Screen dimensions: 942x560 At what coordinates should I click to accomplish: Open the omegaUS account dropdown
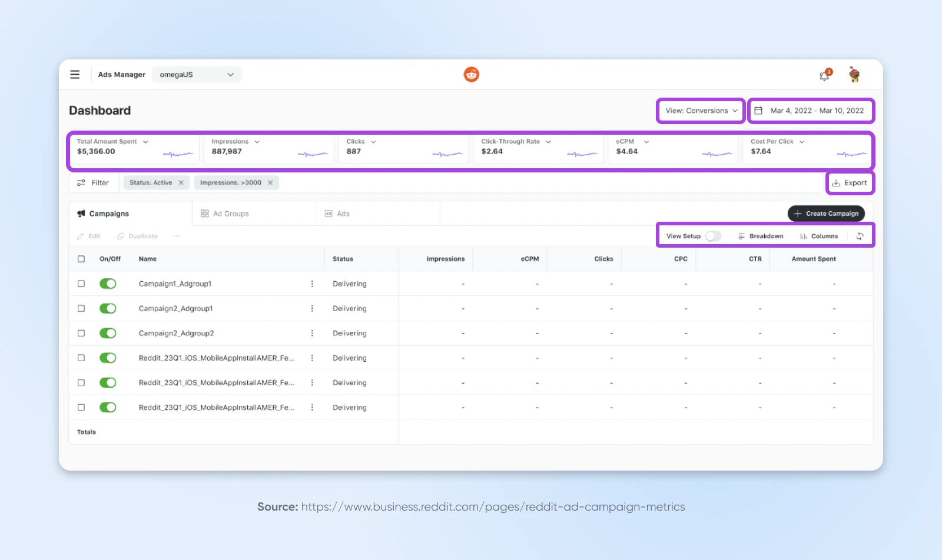click(197, 75)
